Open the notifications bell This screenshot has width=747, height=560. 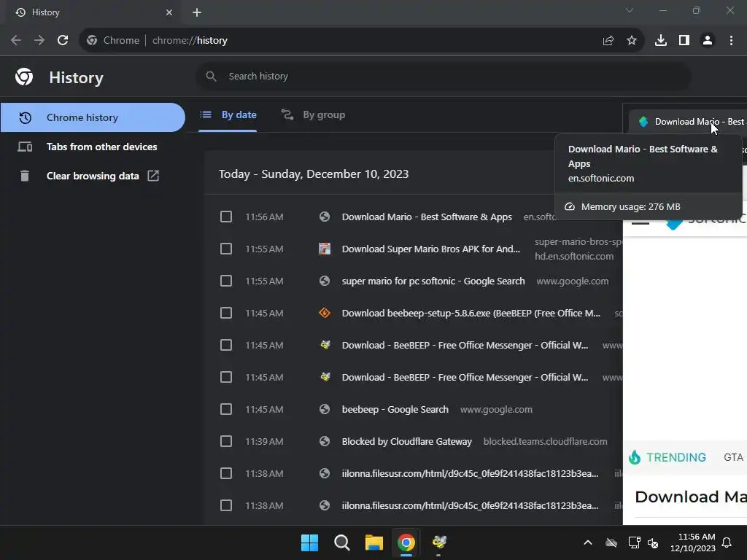click(x=727, y=542)
